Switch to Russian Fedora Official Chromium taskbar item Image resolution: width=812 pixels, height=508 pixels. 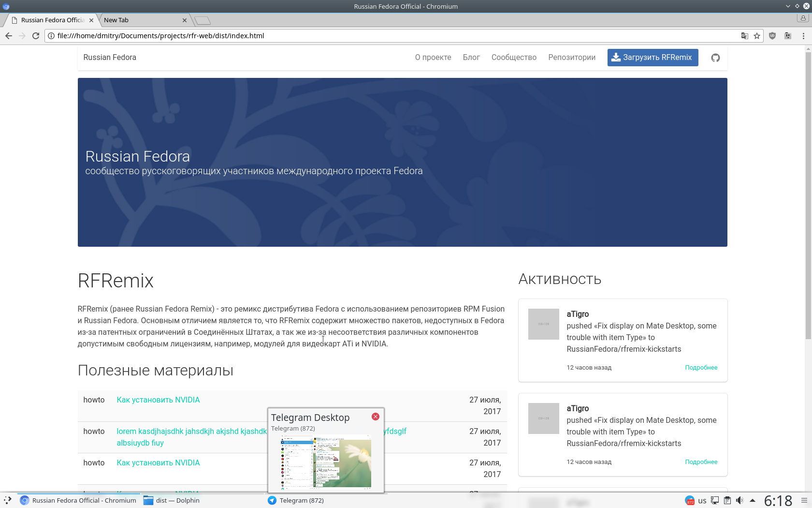click(x=79, y=501)
